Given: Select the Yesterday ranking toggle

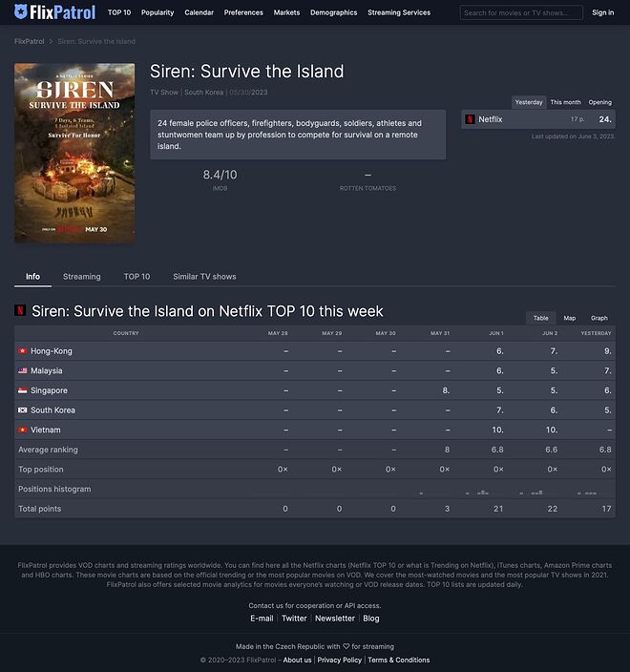Looking at the screenshot, I should point(529,102).
